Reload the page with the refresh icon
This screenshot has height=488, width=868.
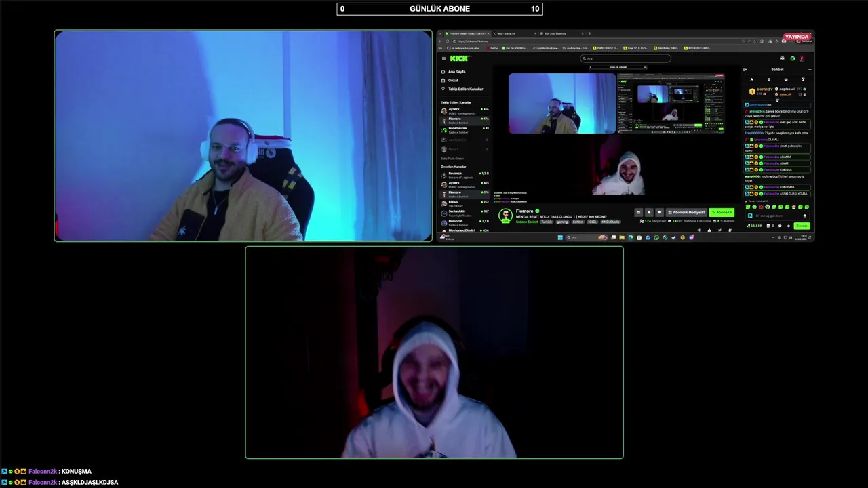tap(447, 41)
